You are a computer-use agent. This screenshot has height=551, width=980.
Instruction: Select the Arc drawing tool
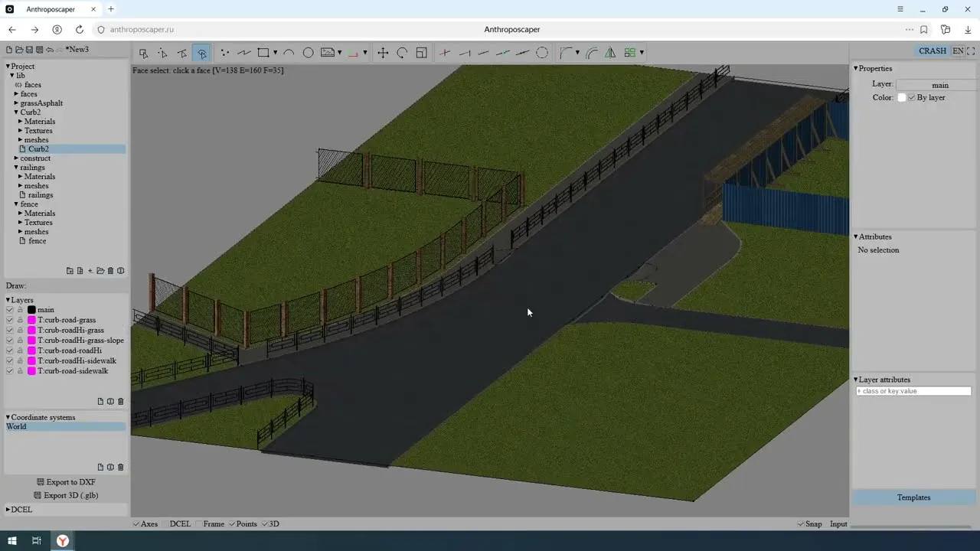coord(289,53)
